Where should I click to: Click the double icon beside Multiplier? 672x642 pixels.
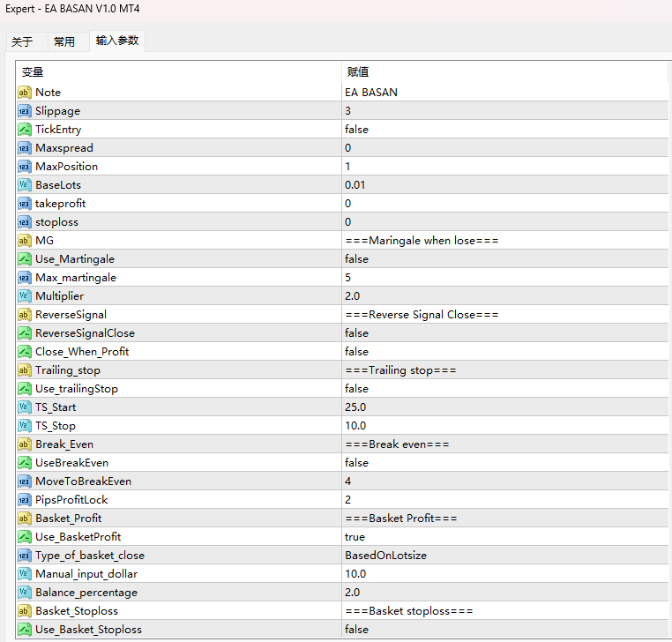coord(24,296)
